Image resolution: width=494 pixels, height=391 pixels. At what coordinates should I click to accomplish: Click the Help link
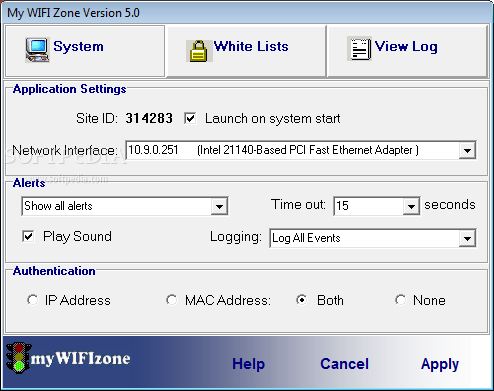pos(248,364)
